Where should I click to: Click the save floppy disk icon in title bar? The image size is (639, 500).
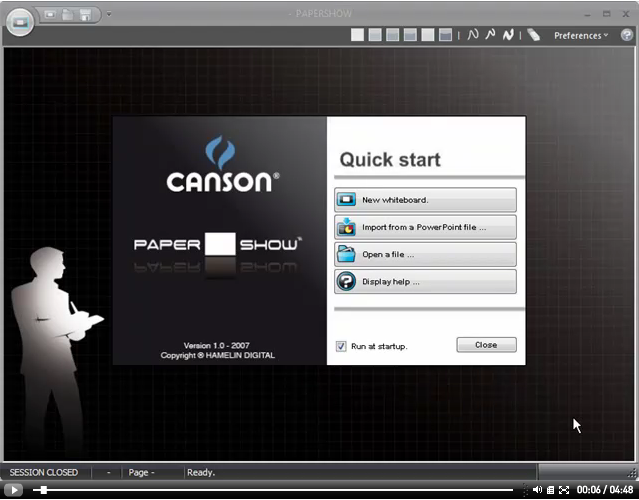tap(86, 15)
